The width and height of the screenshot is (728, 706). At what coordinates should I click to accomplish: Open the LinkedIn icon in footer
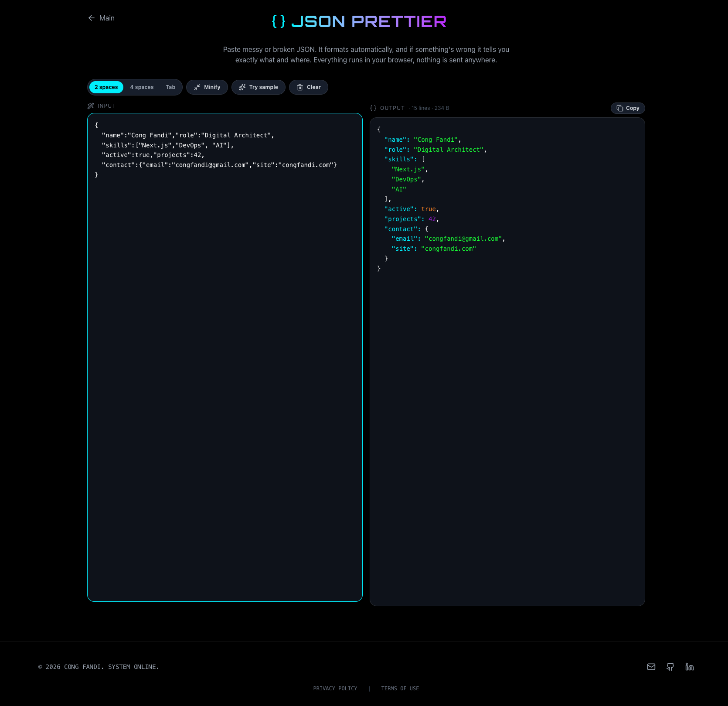tap(690, 667)
